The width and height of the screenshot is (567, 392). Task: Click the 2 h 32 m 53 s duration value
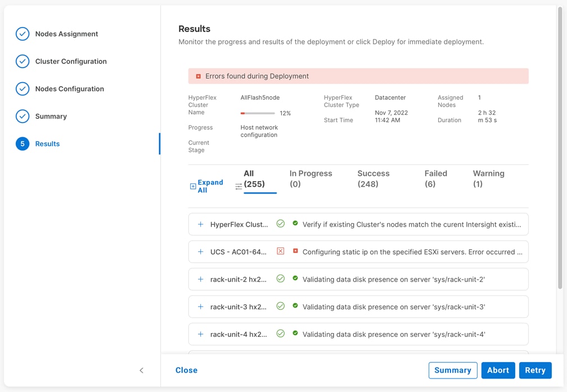point(488,116)
